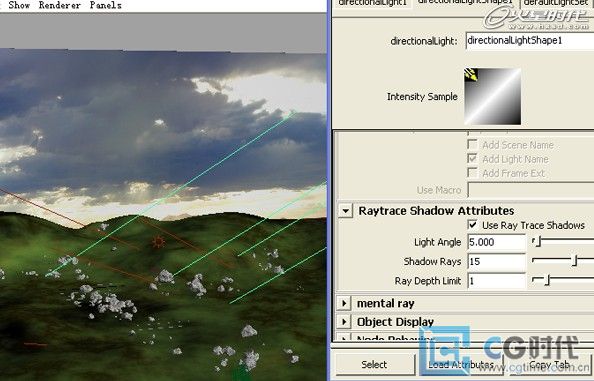594x381 pixels.
Task: Expand the mental ray section
Action: tap(344, 303)
